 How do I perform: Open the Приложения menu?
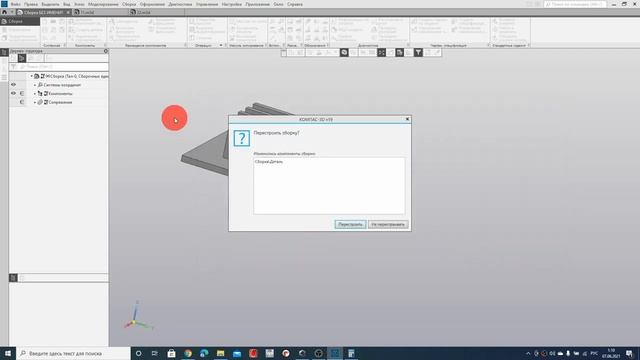pyautogui.click(x=257, y=4)
